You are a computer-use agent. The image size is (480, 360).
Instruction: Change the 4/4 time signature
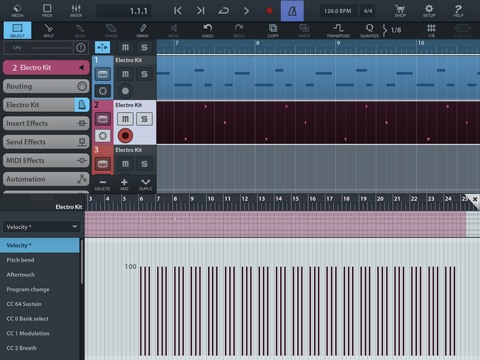tap(368, 11)
